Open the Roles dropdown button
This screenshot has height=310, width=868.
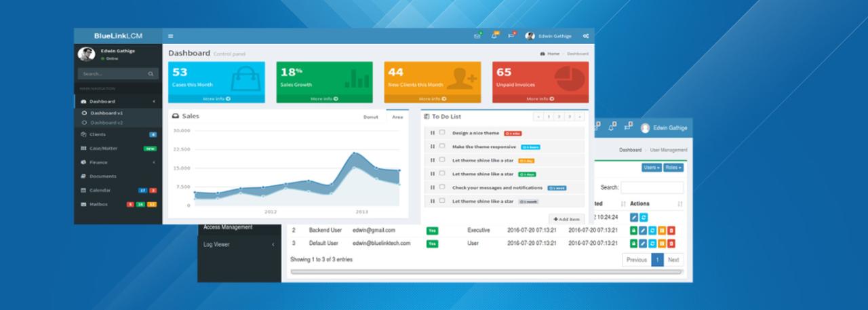coord(673,167)
